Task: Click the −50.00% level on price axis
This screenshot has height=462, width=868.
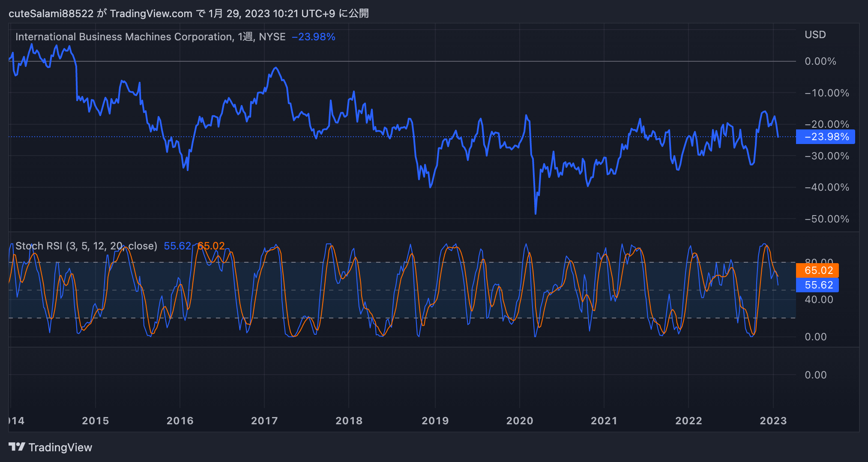Action: [x=826, y=219]
